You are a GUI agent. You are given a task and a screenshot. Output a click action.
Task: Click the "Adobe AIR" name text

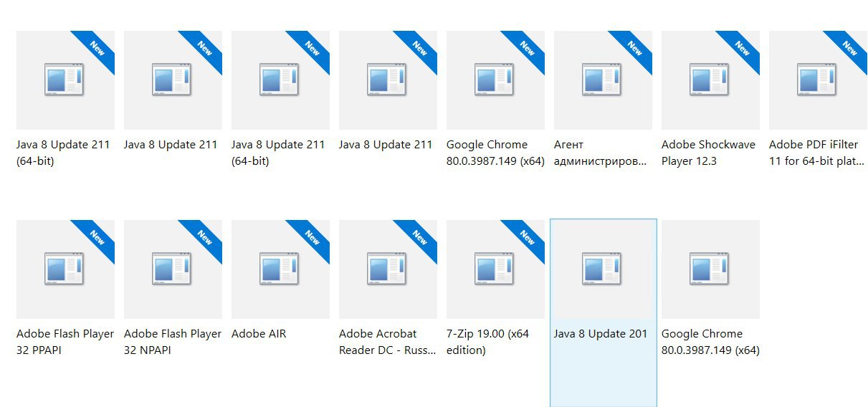pyautogui.click(x=259, y=334)
